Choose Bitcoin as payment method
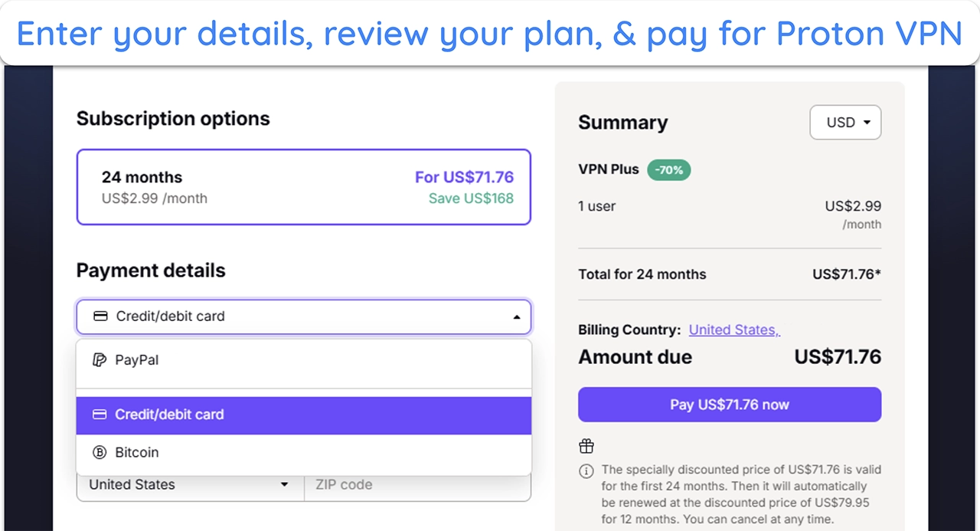 [x=304, y=453]
